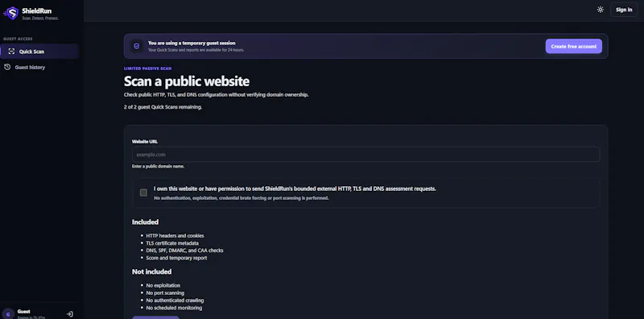Image resolution: width=644 pixels, height=319 pixels.
Task: Click 'You are using a temporary guest session' text
Action: click(x=192, y=43)
